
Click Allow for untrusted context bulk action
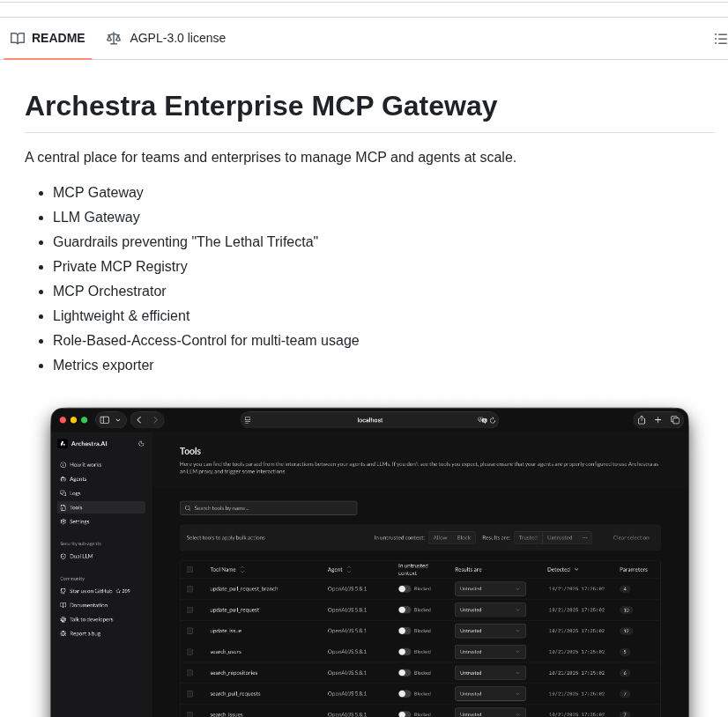pos(442,538)
